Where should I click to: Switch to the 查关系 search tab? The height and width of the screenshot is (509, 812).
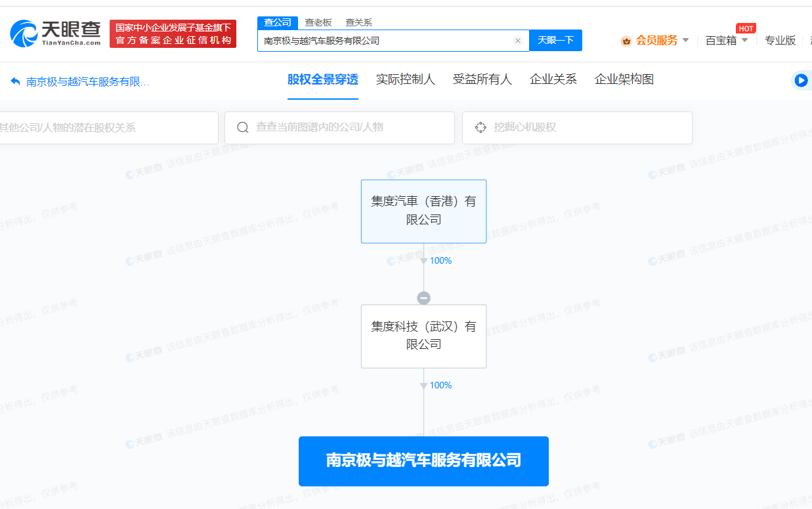[358, 22]
